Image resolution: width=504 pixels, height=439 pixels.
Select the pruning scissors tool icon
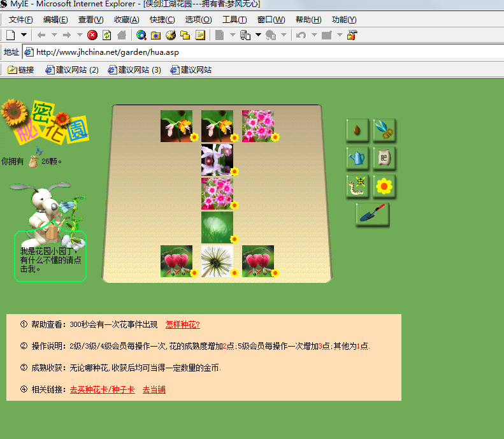coord(384,130)
